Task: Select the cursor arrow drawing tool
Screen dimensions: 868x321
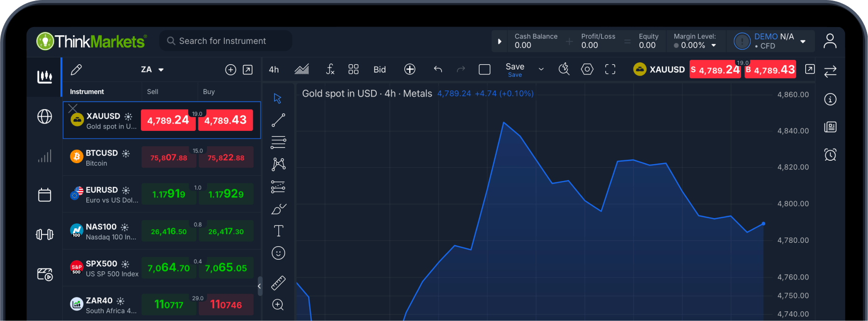Action: 277,98
